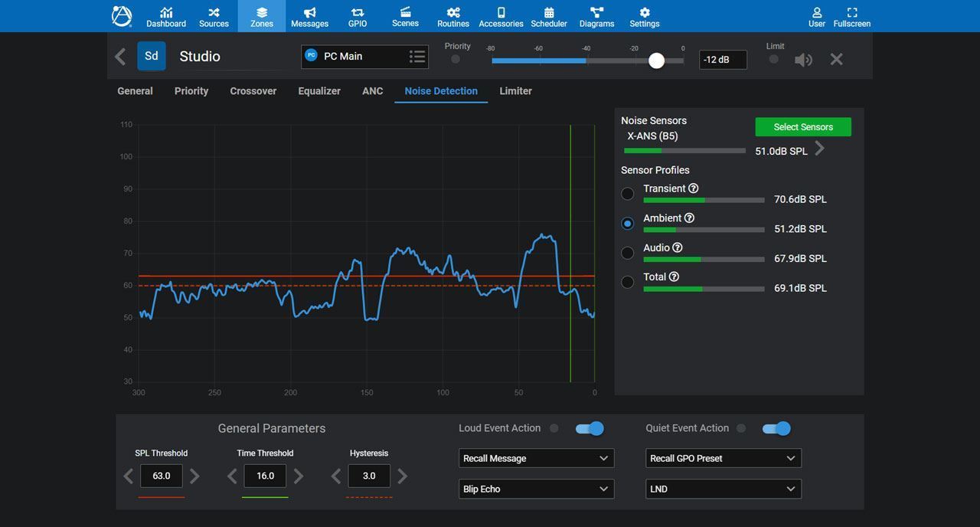Disable the Quiet Event Action toggle
The width and height of the screenshot is (980, 527).
(x=776, y=428)
